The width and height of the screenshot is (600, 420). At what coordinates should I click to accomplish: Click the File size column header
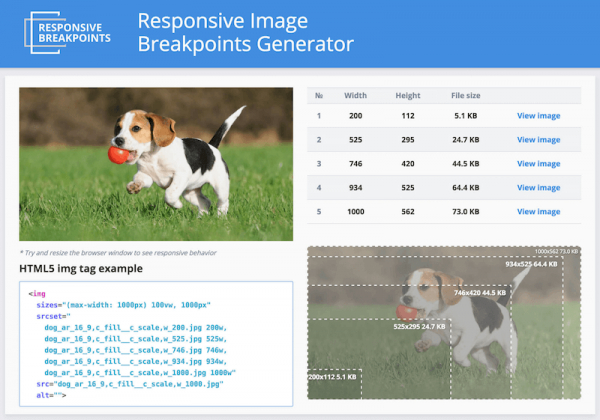(464, 96)
